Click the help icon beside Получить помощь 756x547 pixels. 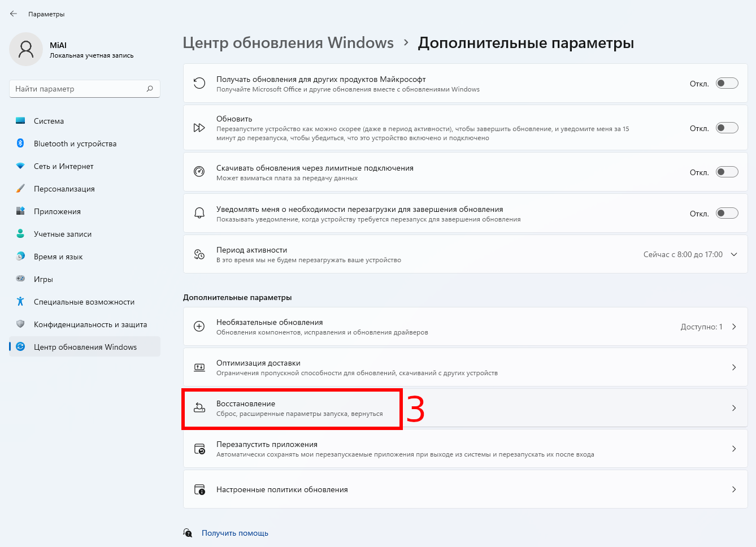(188, 533)
